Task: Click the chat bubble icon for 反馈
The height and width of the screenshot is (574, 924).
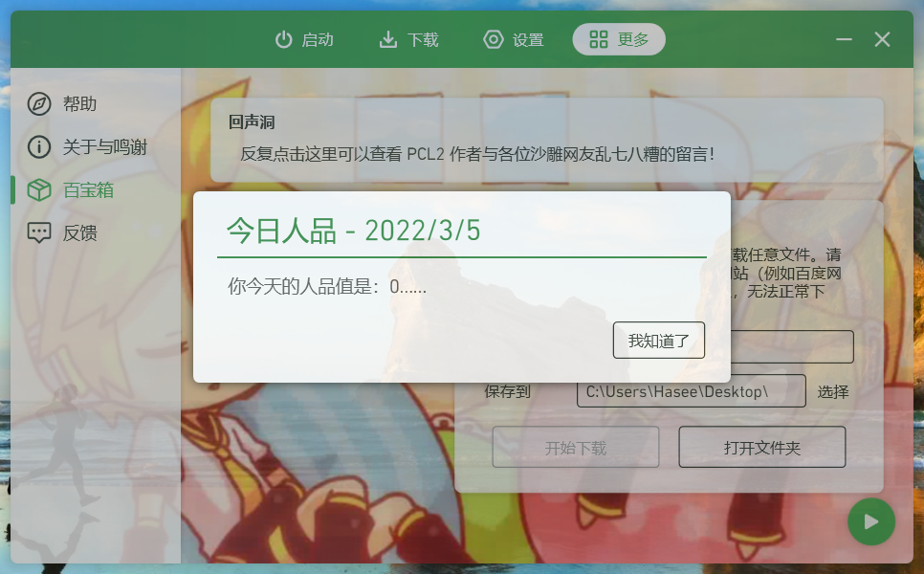Action: pyautogui.click(x=39, y=232)
